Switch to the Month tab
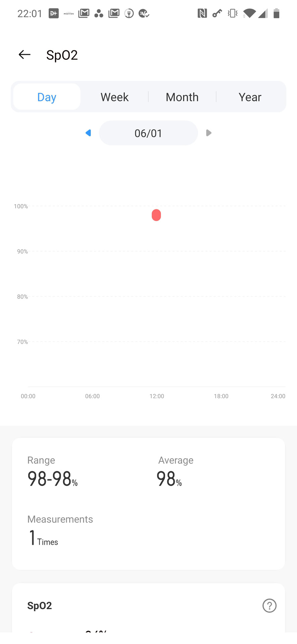The width and height of the screenshot is (297, 644). 182,97
